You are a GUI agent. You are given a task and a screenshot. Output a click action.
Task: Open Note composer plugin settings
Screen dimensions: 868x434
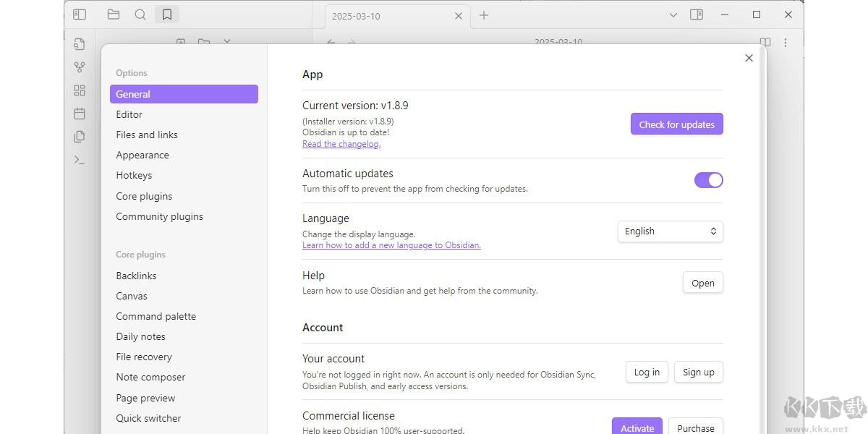(184, 377)
